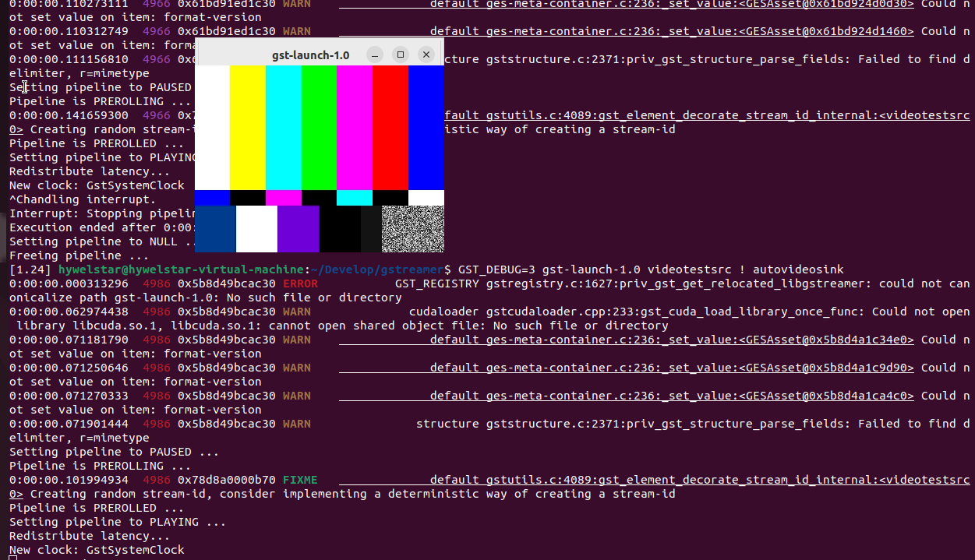The image size is (975, 560).
Task: Click the red ERROR label in terminal
Action: [x=301, y=284]
